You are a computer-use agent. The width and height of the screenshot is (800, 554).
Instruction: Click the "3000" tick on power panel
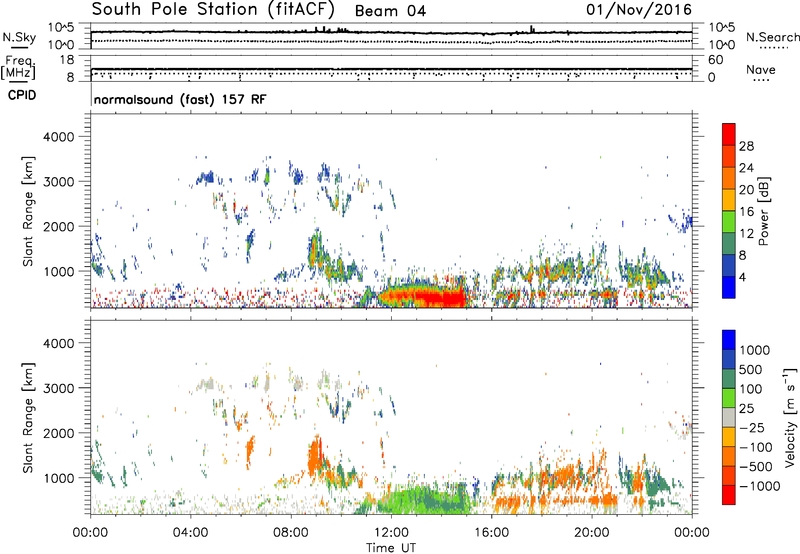point(58,182)
